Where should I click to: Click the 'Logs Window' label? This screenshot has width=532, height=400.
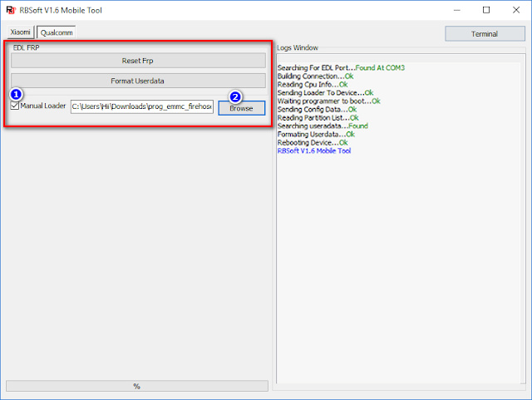tap(298, 48)
